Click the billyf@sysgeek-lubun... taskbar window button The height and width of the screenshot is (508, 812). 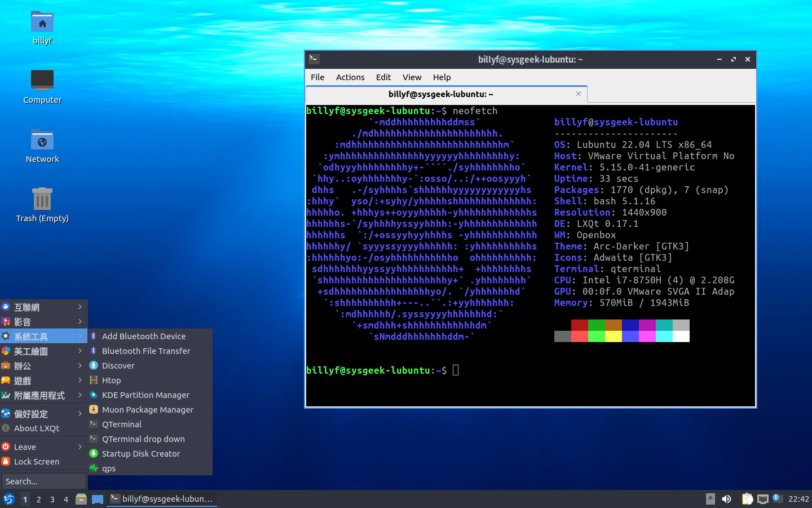[162, 499]
